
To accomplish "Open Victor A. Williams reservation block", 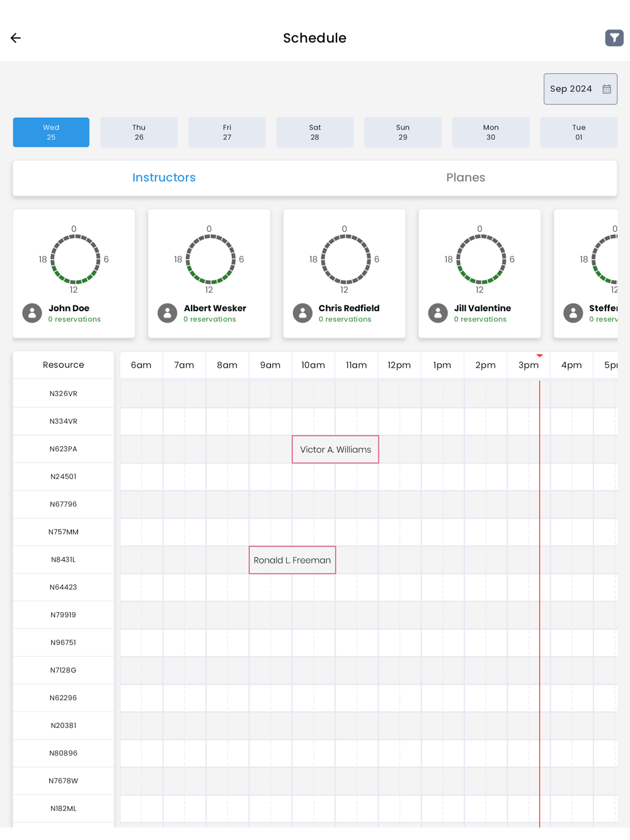I will [x=336, y=450].
